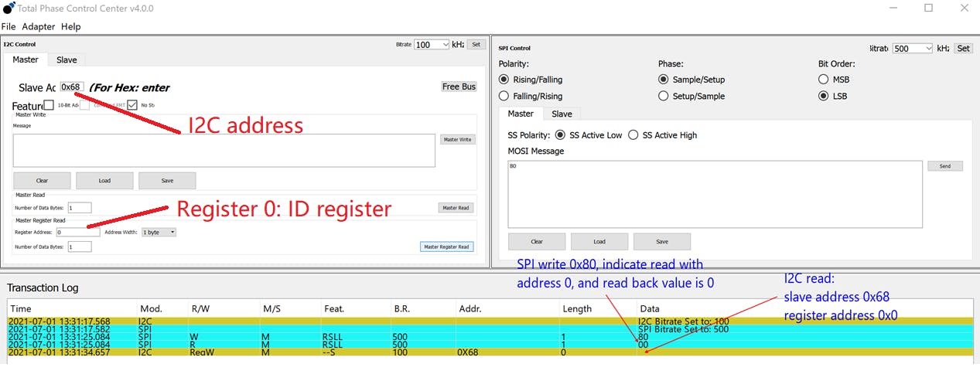Screen dimensions: 980x381
Task: Open the Help menu
Action: tap(70, 26)
